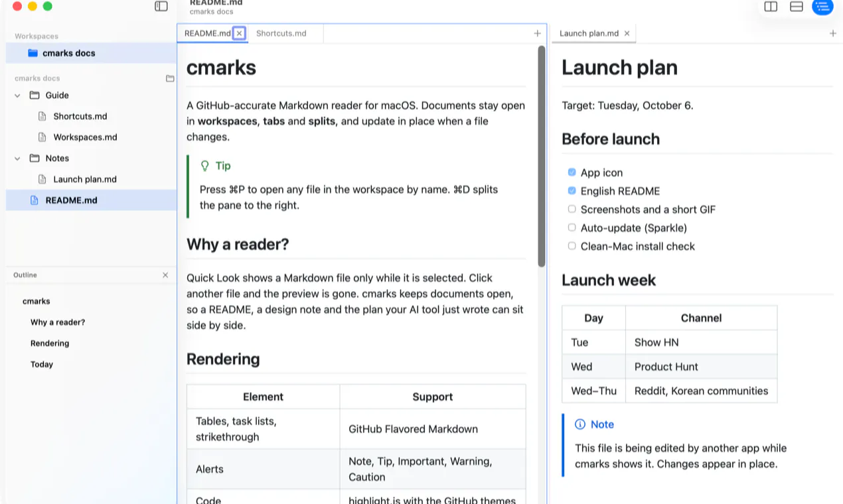843x504 pixels.
Task: Uncheck the App icon task
Action: pyautogui.click(x=572, y=172)
